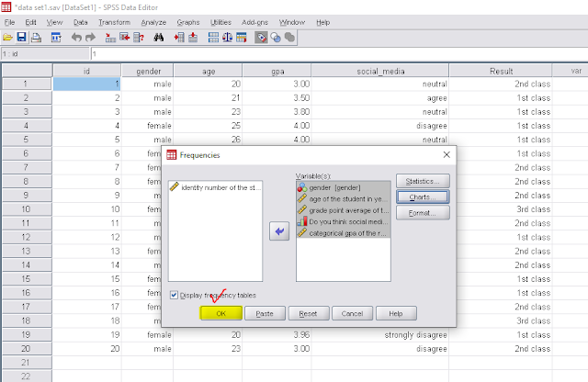588x382 pixels.
Task: Click the cell value edit field
Action: 339,54
